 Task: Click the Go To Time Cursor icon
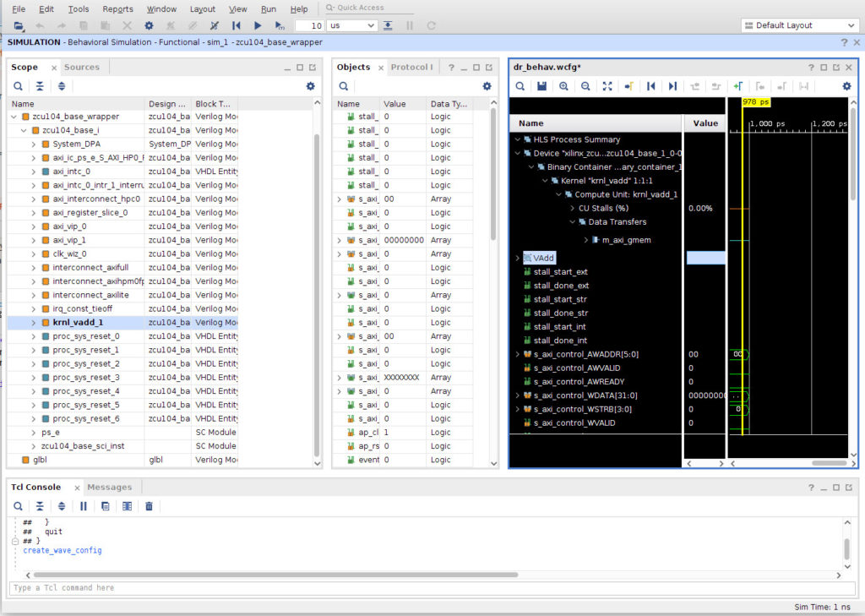point(629,85)
